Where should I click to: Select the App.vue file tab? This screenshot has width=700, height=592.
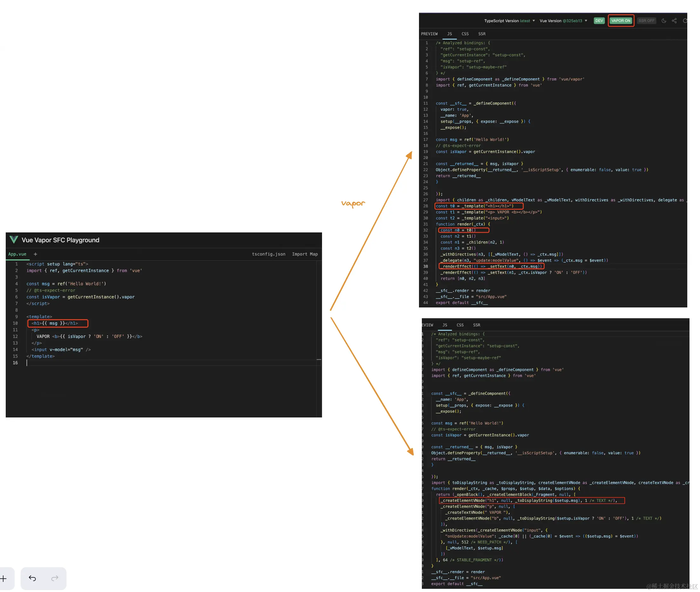[x=17, y=254]
